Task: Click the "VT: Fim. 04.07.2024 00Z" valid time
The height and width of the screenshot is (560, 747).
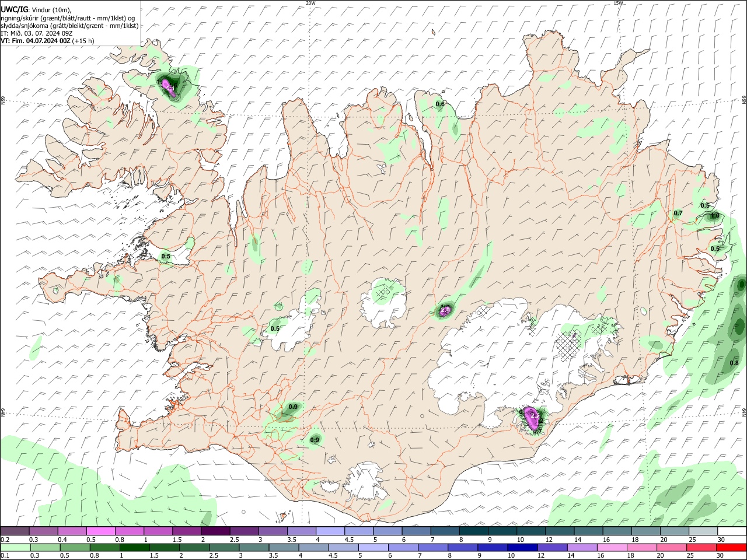Action: coord(36,41)
